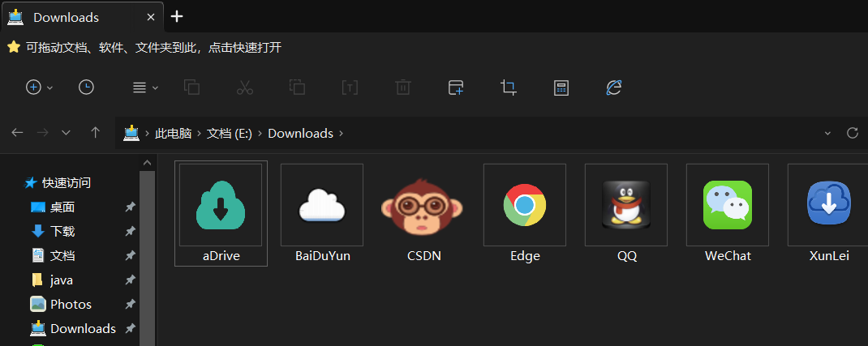Click the Copy toolbar icon
Image resolution: width=868 pixels, height=346 pixels.
tap(191, 88)
